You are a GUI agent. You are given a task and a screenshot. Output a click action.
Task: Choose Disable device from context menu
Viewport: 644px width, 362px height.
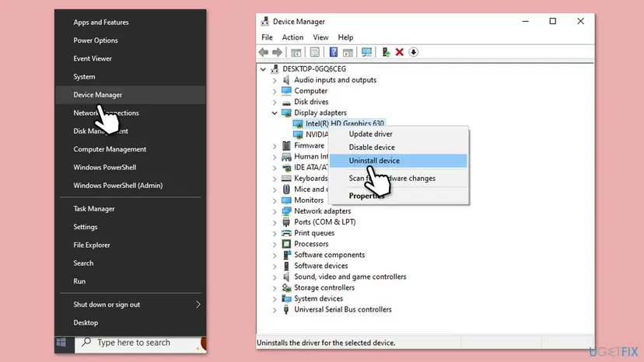tap(398, 147)
